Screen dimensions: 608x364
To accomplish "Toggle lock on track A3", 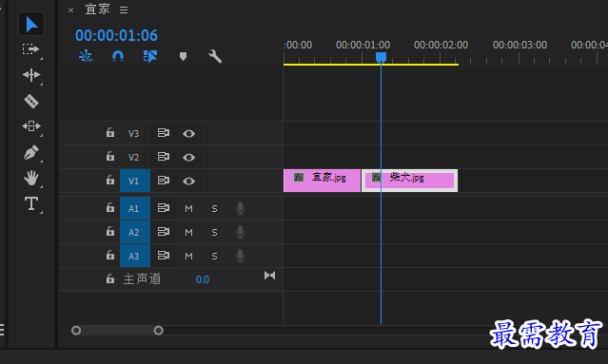I will click(x=110, y=256).
